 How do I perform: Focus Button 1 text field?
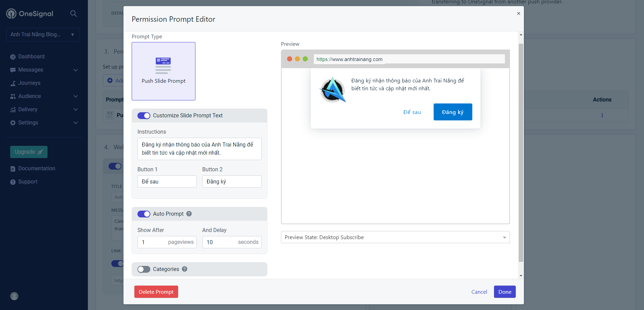point(167,181)
